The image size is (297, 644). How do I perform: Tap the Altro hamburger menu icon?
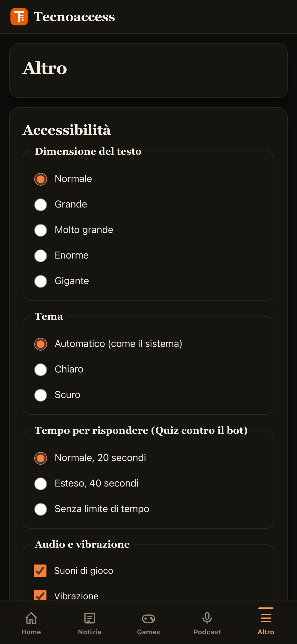coord(266,618)
